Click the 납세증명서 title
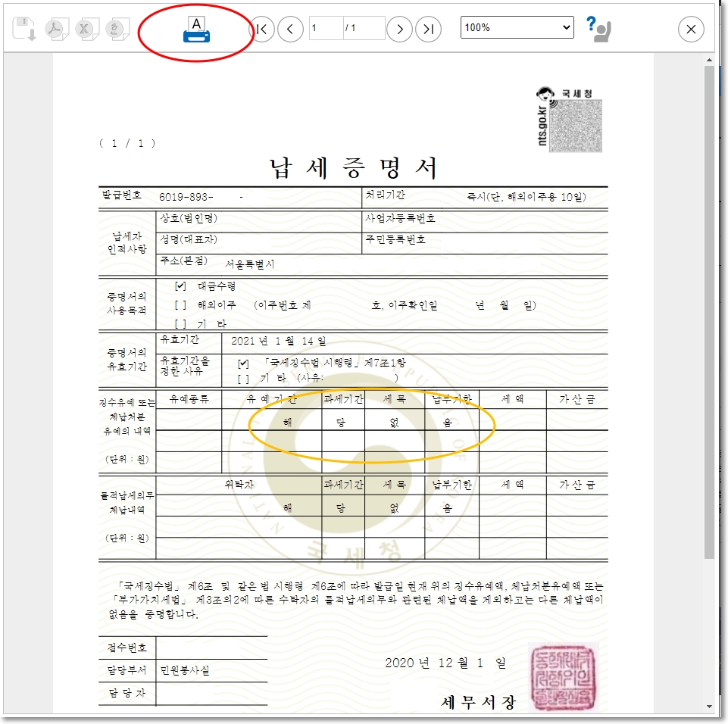The image size is (728, 724). click(354, 168)
